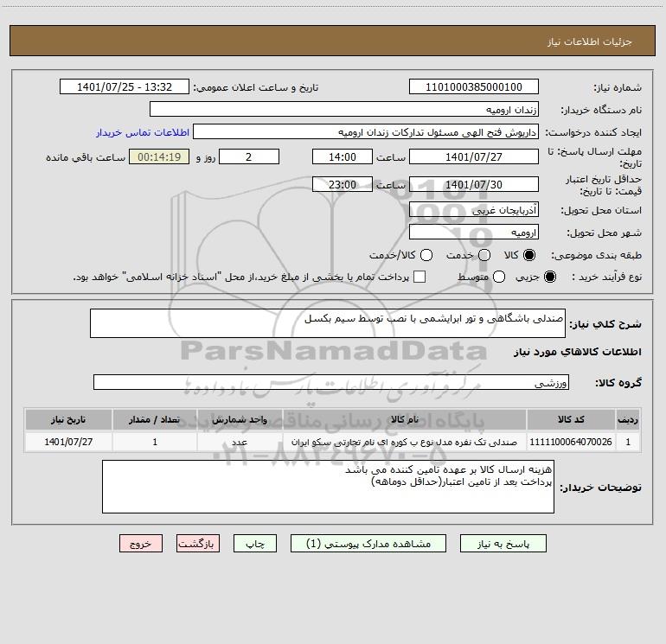This screenshot has width=666, height=644.
Task: Click the product name cell صندلی تک نفره
Action: 405,442
